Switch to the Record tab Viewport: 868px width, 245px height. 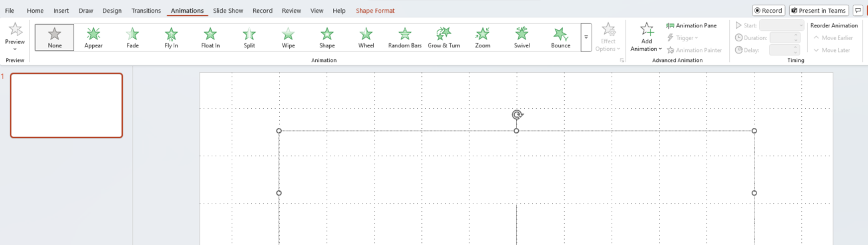pyautogui.click(x=262, y=11)
